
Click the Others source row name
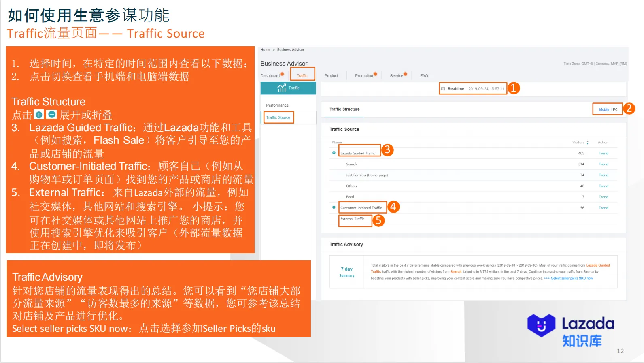point(351,186)
